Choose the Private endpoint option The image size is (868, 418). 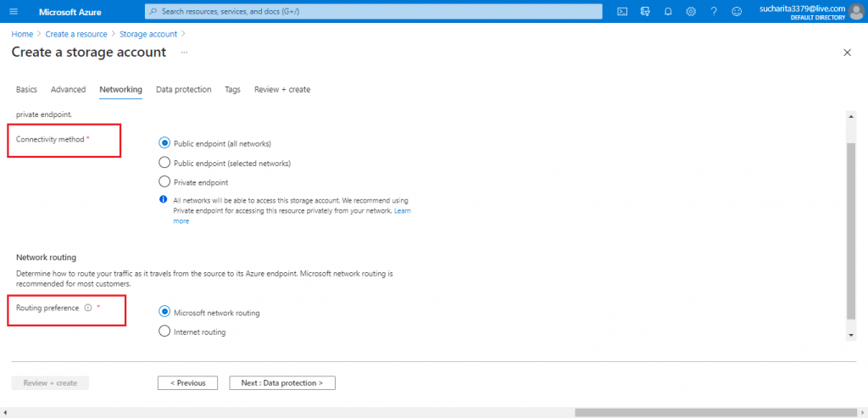(164, 181)
